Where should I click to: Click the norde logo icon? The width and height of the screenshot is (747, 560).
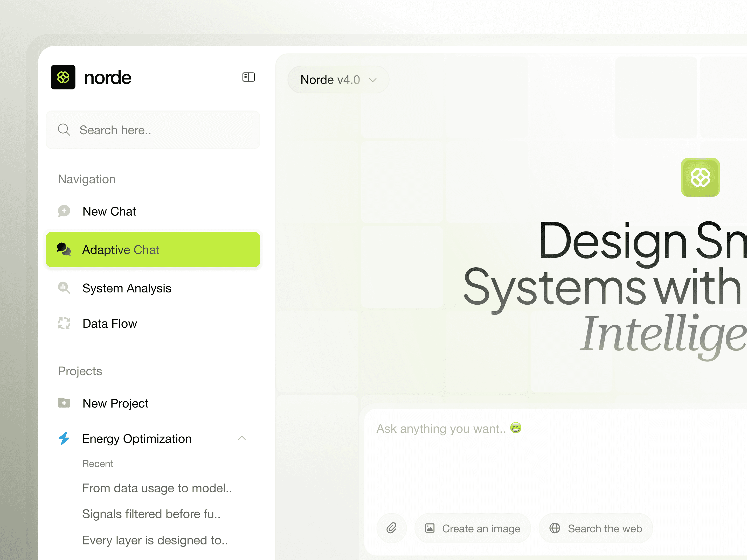pyautogui.click(x=63, y=77)
